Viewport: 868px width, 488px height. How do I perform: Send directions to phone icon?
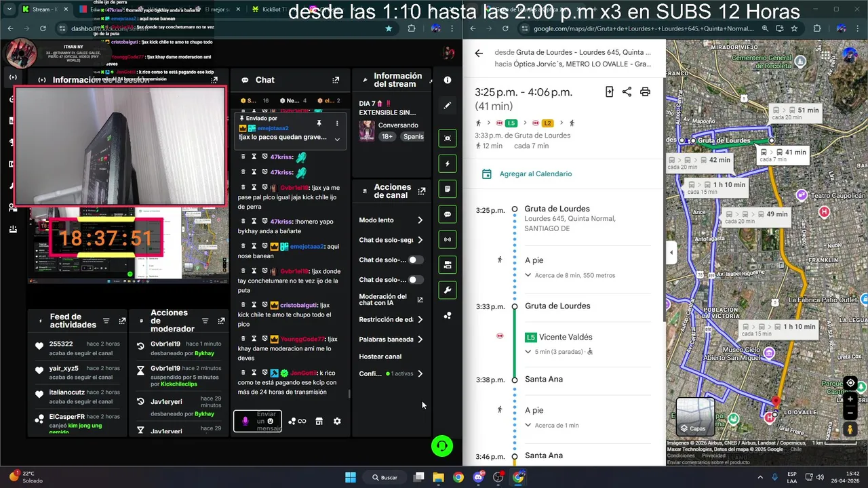tap(609, 91)
